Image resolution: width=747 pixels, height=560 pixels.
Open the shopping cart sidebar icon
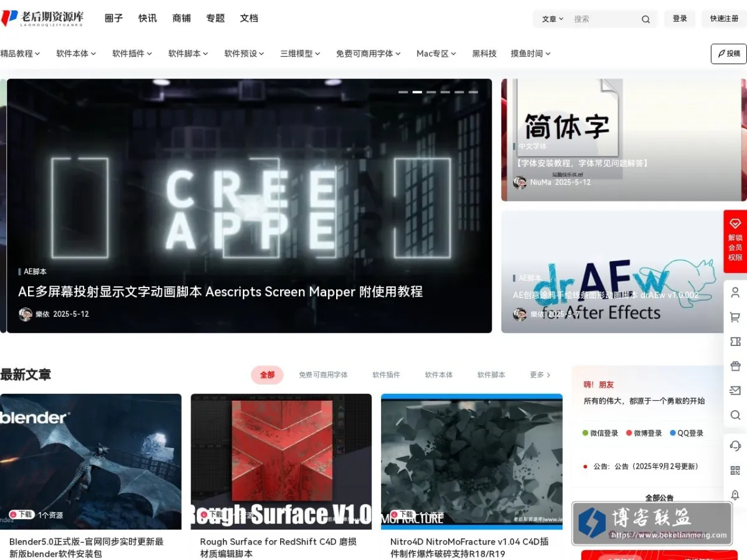(735, 317)
